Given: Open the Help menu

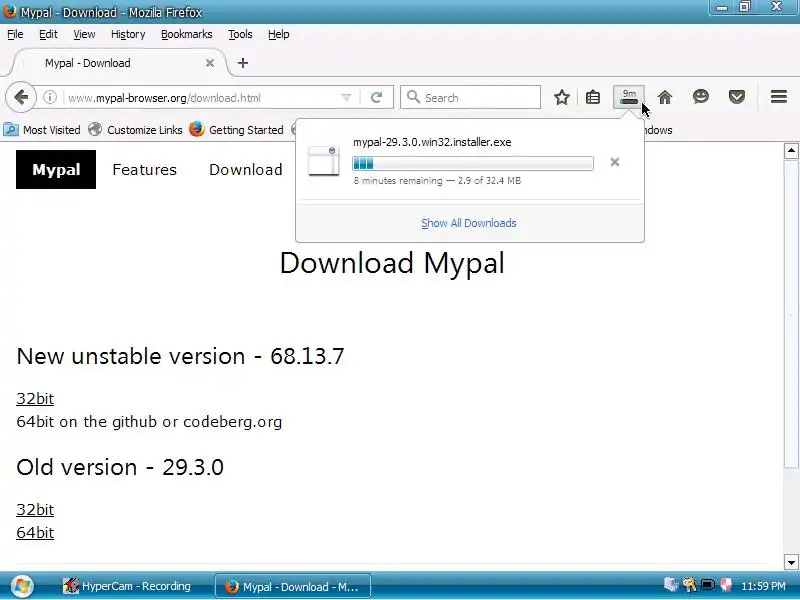Looking at the screenshot, I should coord(279,34).
